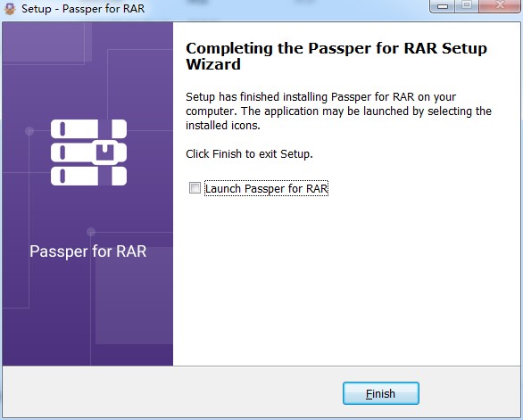The height and width of the screenshot is (420, 523).
Task: Click the "Setup has finished installing" paragraph
Action: (338, 111)
